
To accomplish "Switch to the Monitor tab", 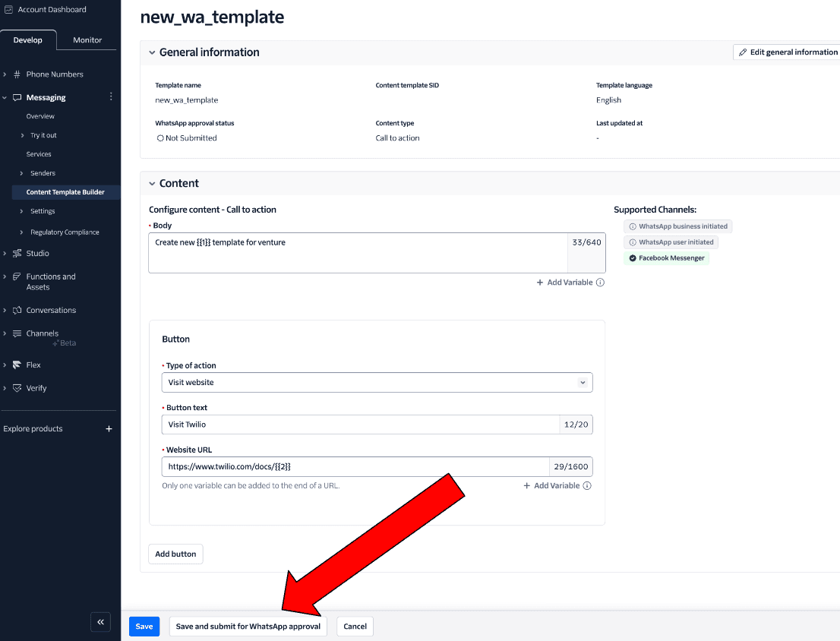I will click(x=87, y=39).
